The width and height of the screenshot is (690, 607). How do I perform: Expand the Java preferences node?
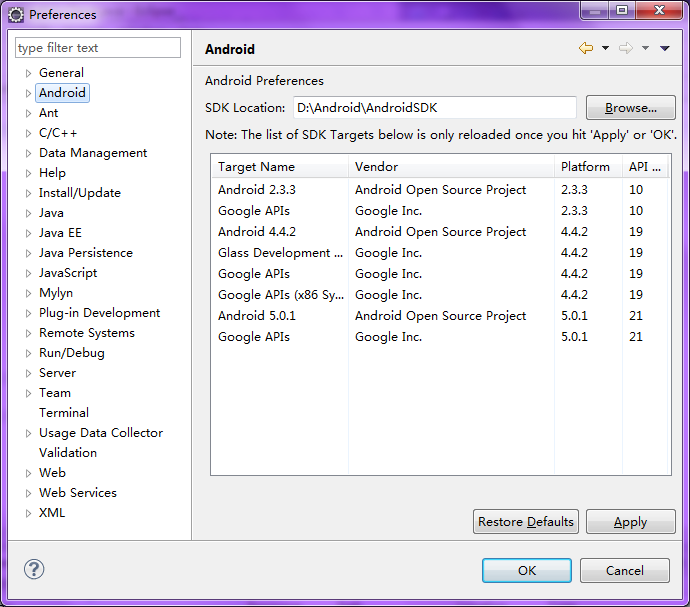click(x=28, y=213)
